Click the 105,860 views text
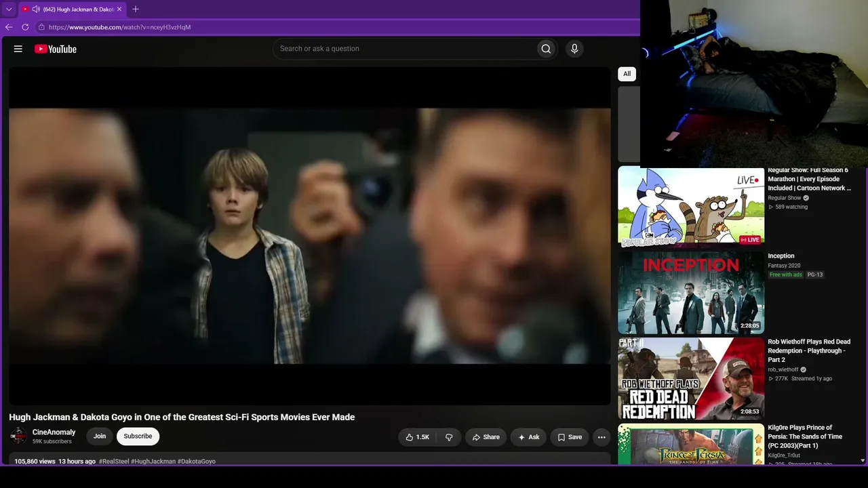Screen dimensions: 868x488 35,462
